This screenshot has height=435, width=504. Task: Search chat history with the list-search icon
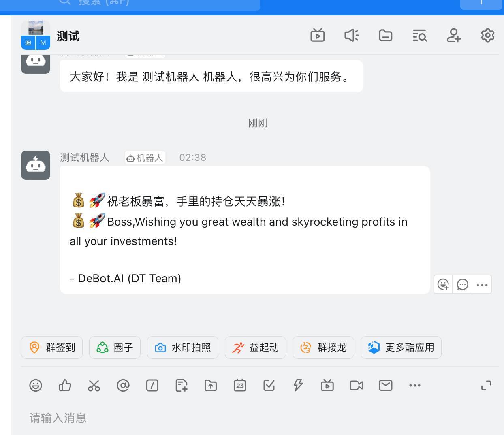point(420,36)
